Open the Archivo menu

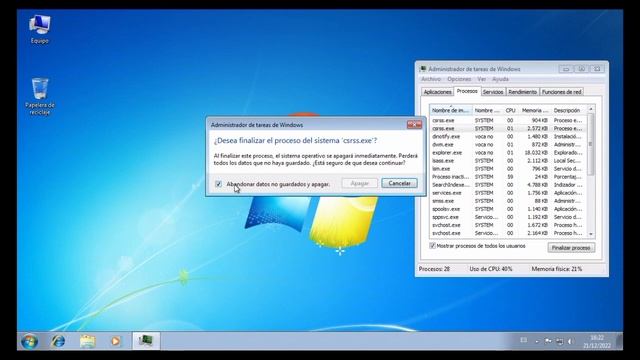point(431,79)
